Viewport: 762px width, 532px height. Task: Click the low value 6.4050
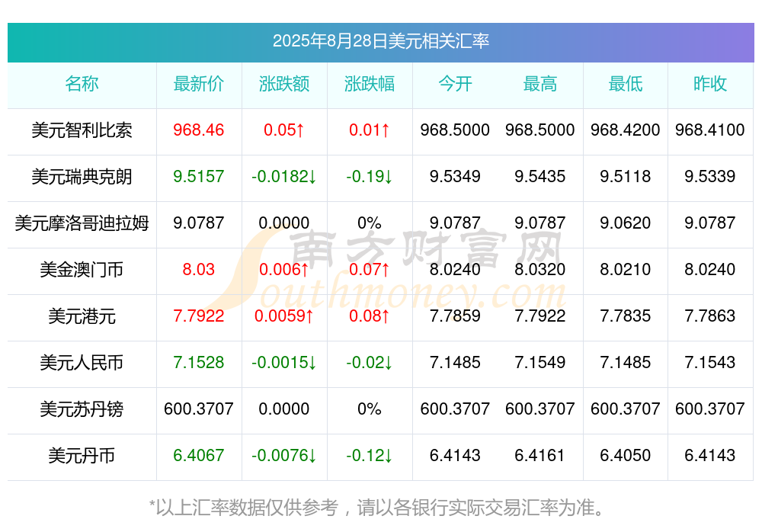pyautogui.click(x=626, y=456)
